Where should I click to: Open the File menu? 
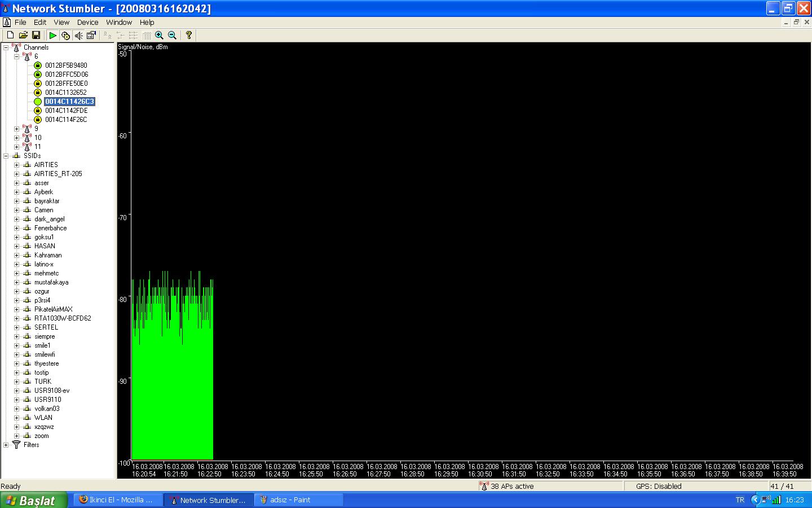pos(20,22)
